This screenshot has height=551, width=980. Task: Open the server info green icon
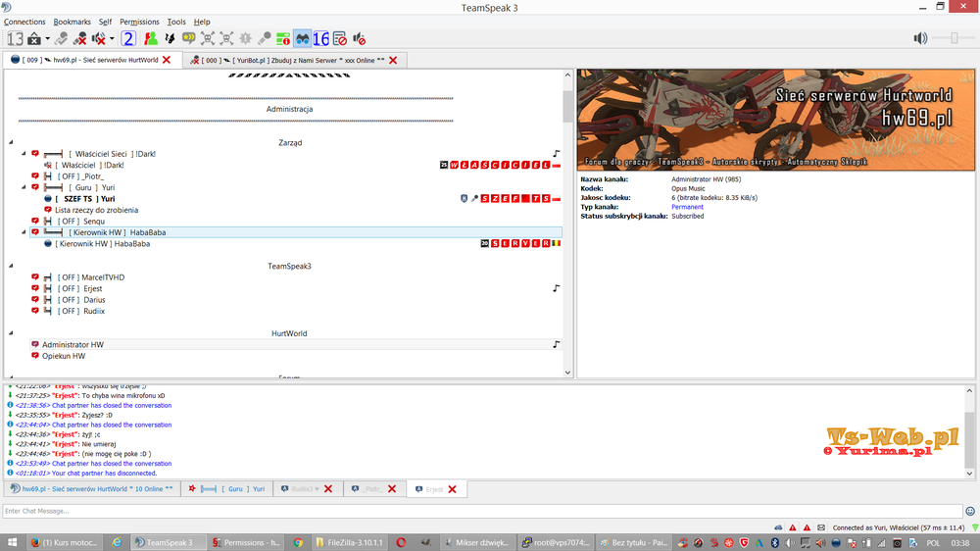[283, 39]
